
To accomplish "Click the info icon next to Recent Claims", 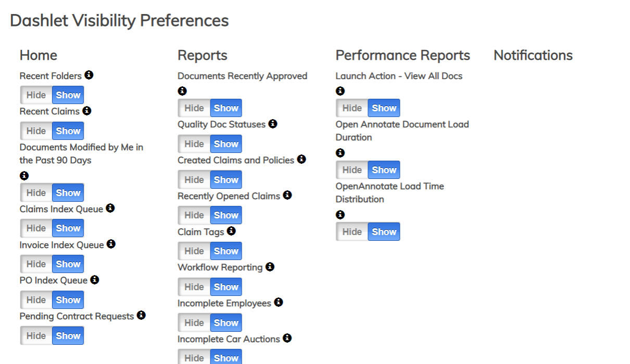I will pos(87,111).
